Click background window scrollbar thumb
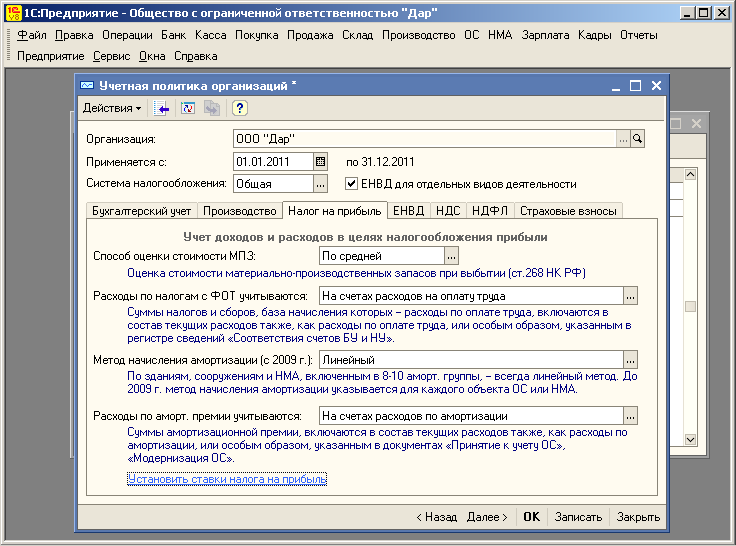The width and height of the screenshot is (736, 546). 690,307
